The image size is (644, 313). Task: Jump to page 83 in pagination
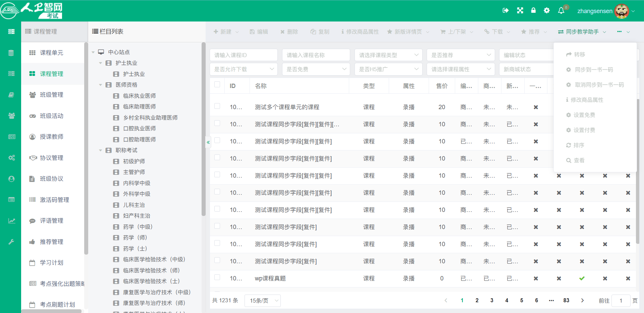(566, 300)
